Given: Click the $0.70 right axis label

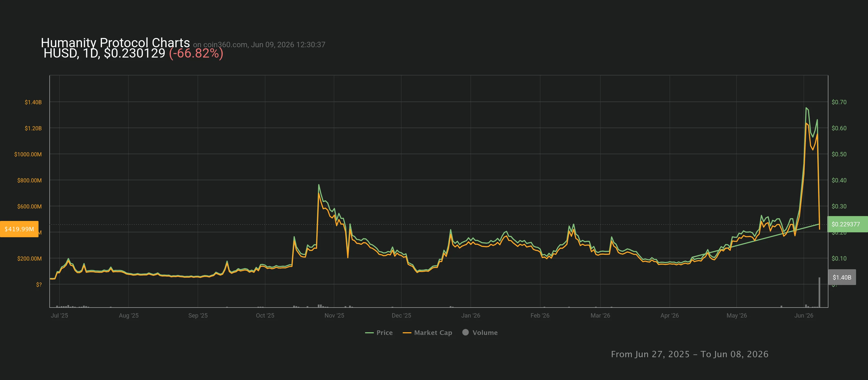Looking at the screenshot, I should point(839,102).
